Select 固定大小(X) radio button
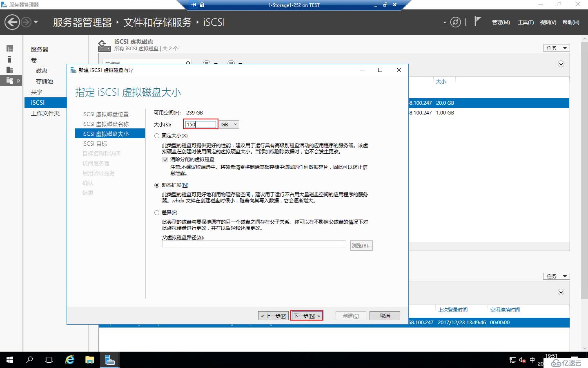 click(157, 136)
